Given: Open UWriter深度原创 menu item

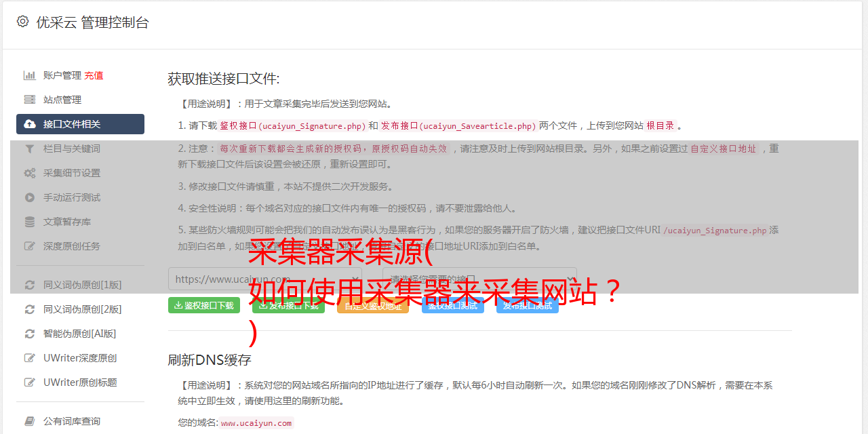Looking at the screenshot, I should [x=80, y=358].
